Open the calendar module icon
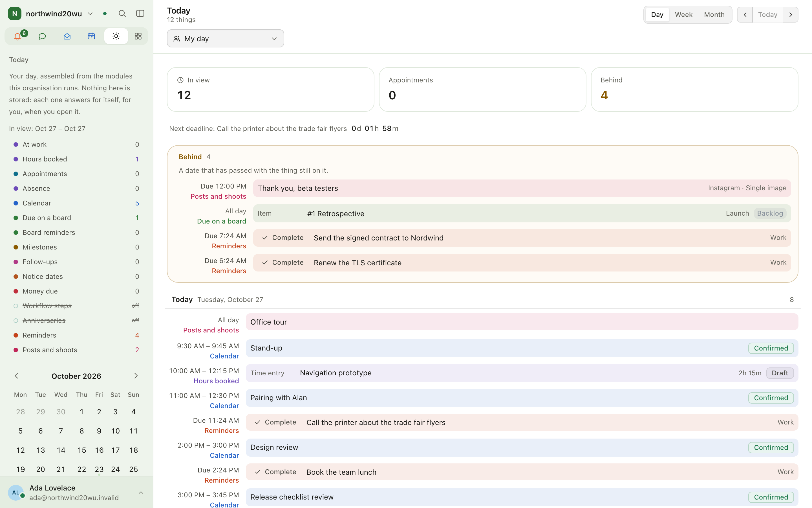Screen dimensions: 812x508 click(91, 36)
